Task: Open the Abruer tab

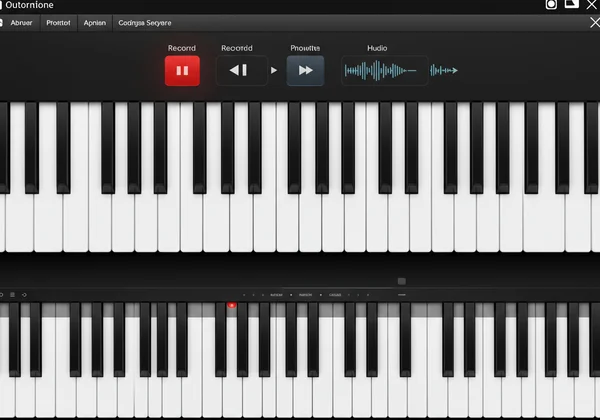Action: tap(21, 23)
